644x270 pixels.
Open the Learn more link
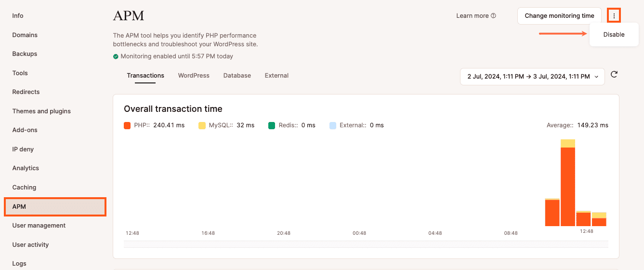coord(473,16)
